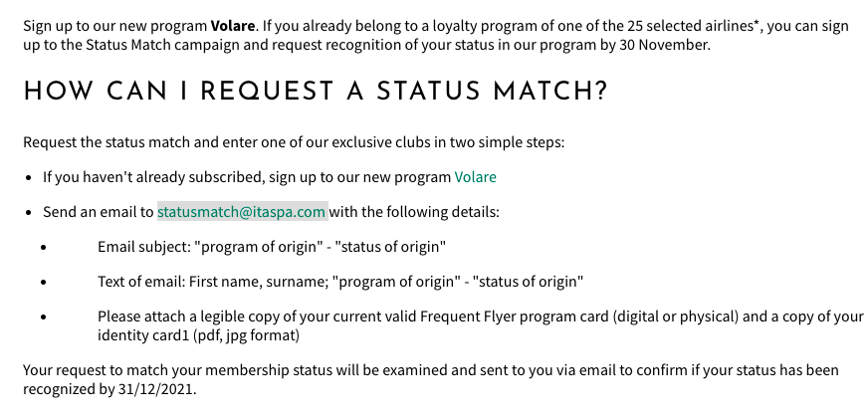Click the bold Volare word in the intro

[232, 26]
